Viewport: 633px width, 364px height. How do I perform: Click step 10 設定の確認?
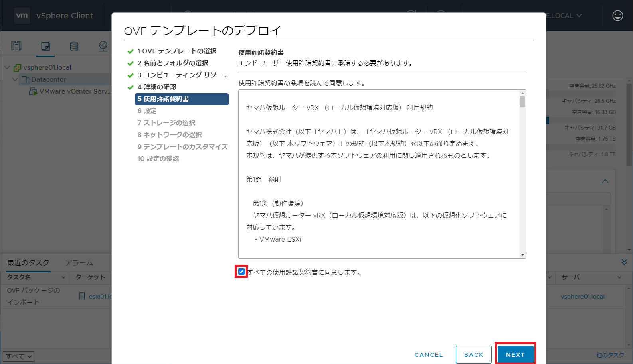tap(158, 159)
